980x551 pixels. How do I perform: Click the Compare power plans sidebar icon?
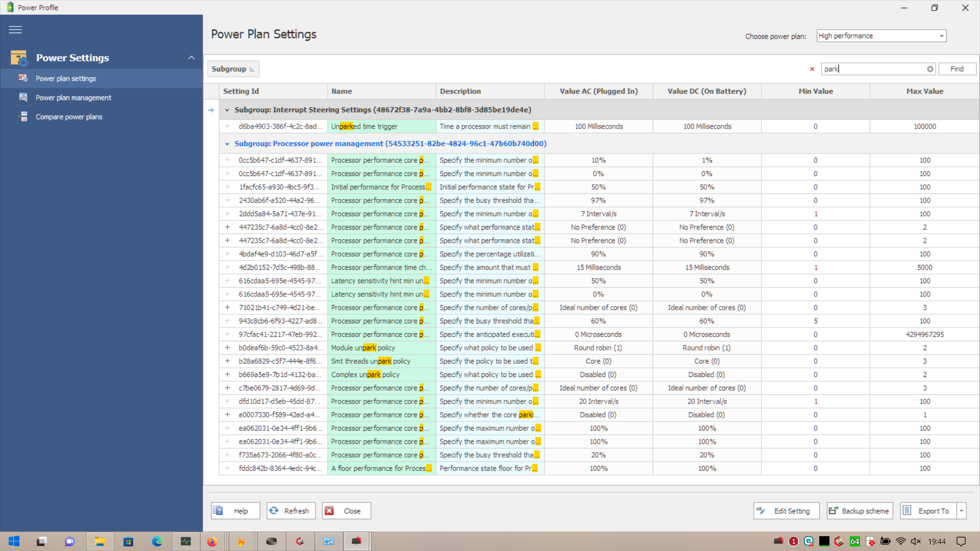tap(23, 117)
